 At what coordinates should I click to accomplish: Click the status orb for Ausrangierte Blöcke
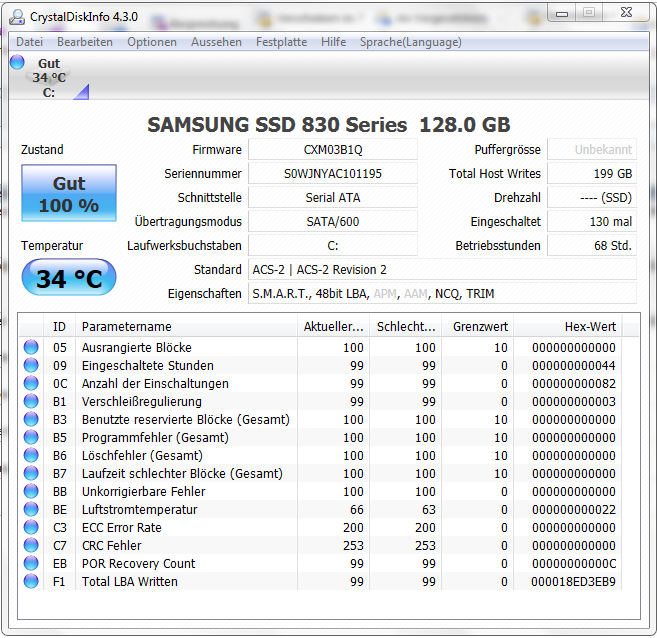[31, 347]
